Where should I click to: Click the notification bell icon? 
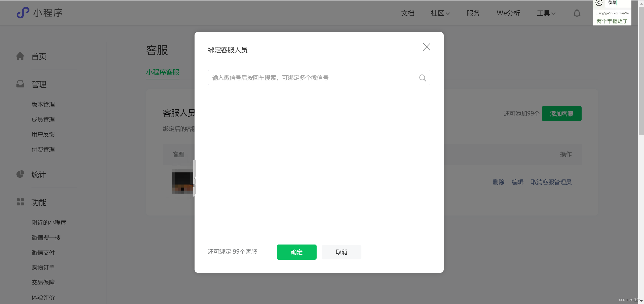click(x=577, y=13)
